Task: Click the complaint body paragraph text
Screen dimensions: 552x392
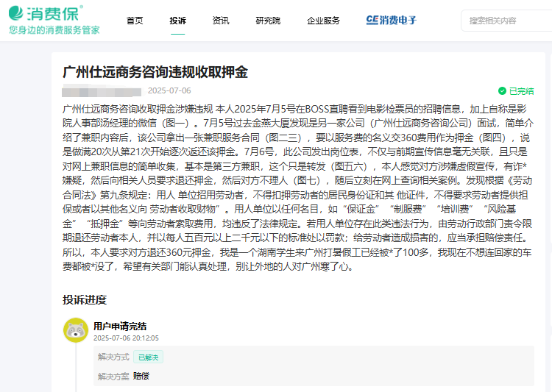Action: [x=298, y=188]
